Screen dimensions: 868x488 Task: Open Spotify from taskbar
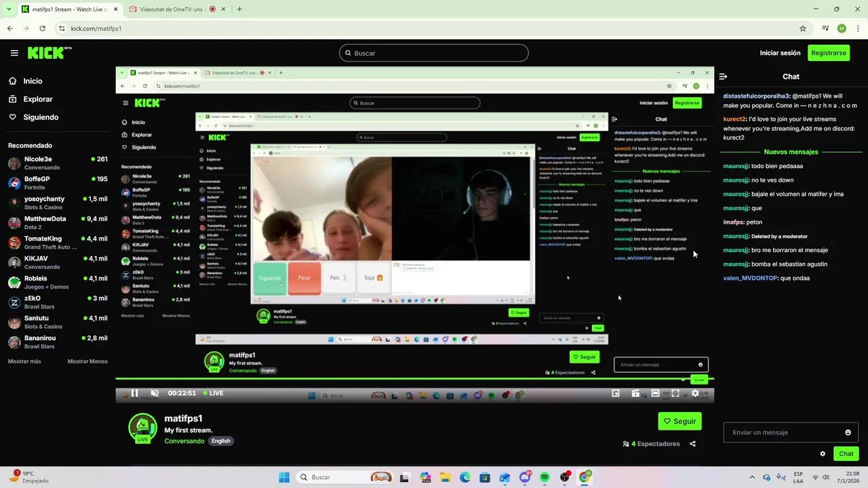point(545,477)
